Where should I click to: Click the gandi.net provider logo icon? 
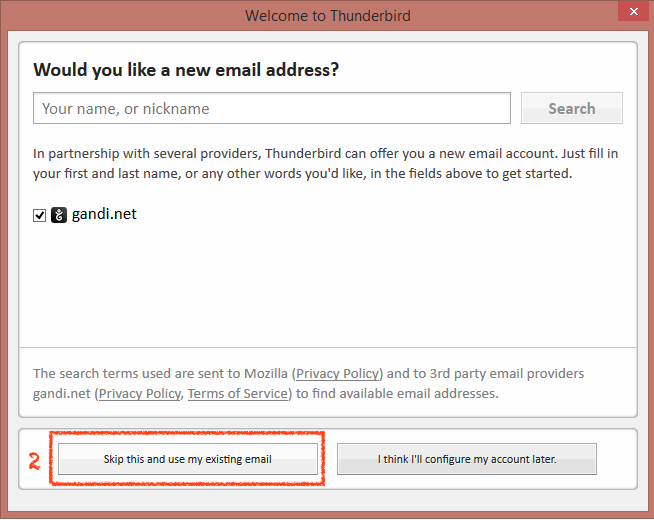(x=59, y=215)
